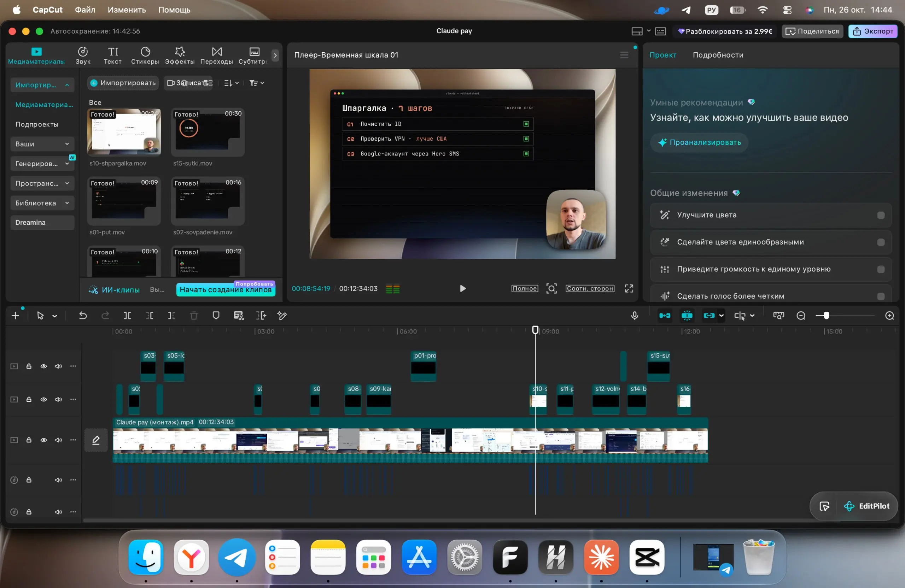Viewport: 905px width, 588px height.
Task: Add a marker with the shield icon
Action: coord(216,316)
